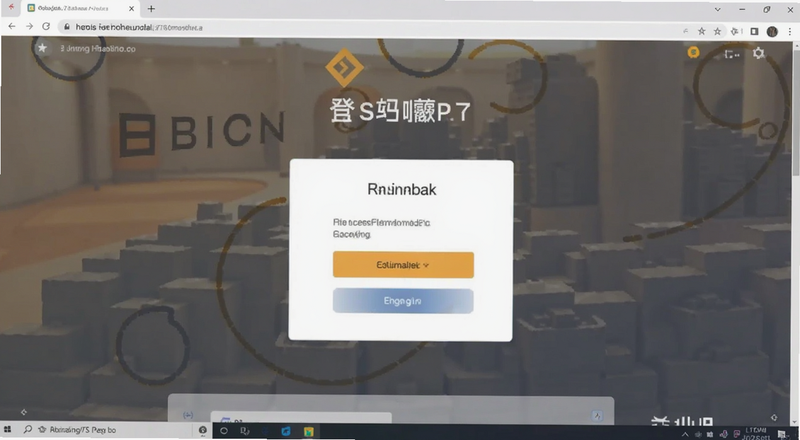Go back using the browser back arrow

point(12,27)
